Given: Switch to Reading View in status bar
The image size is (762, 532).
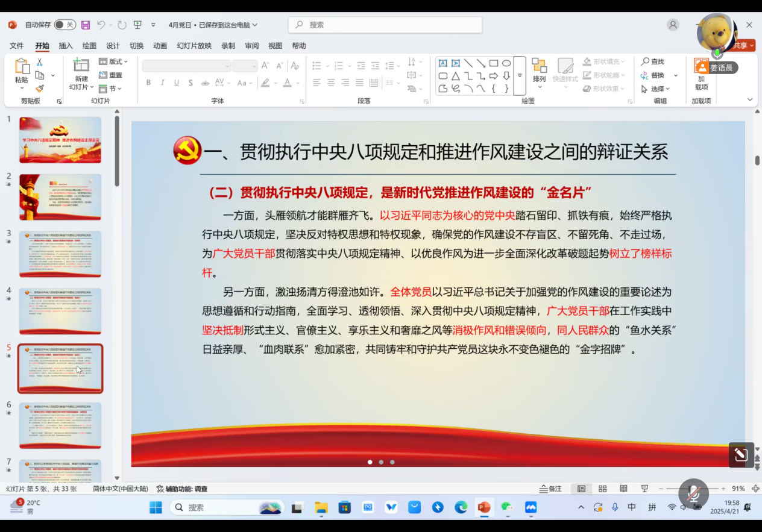Looking at the screenshot, I should click(x=623, y=489).
